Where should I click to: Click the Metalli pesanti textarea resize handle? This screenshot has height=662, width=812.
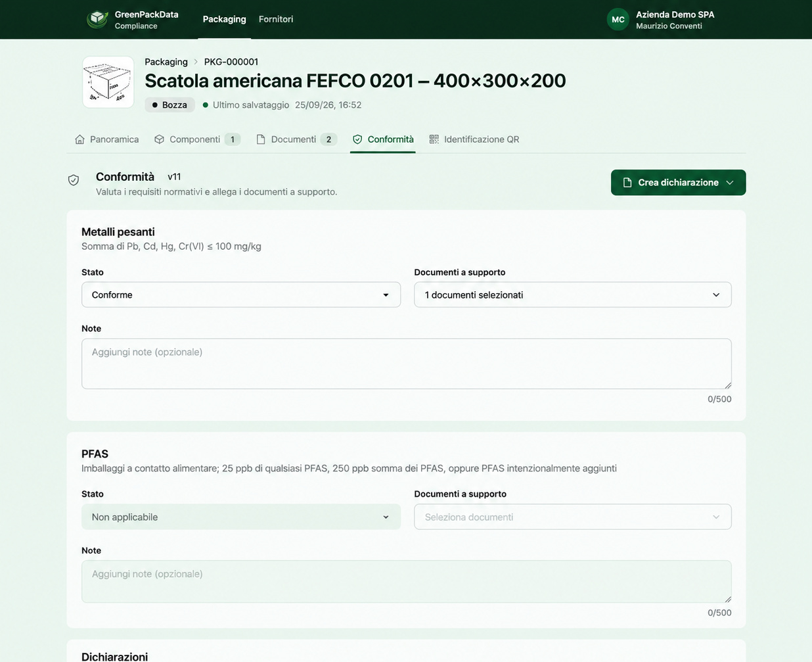(728, 385)
